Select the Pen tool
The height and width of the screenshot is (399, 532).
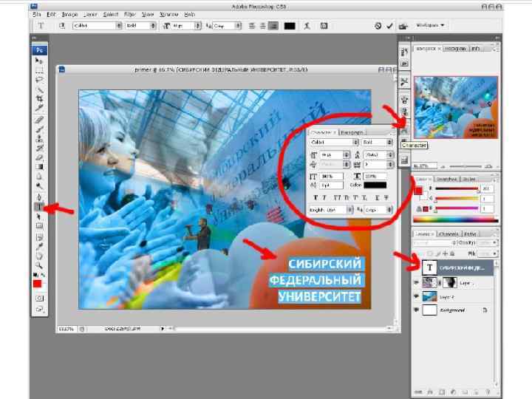[39, 197]
